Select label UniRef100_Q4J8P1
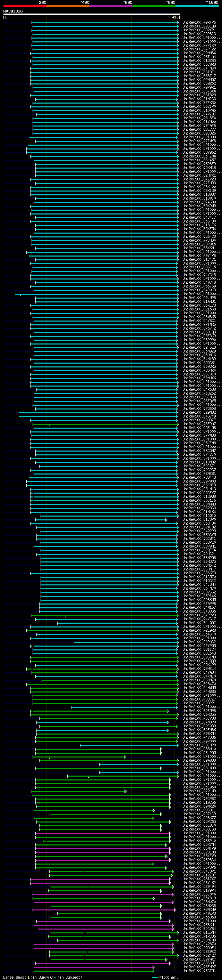Image resolution: width=222 pixels, height=980 pixels. coord(199,871)
